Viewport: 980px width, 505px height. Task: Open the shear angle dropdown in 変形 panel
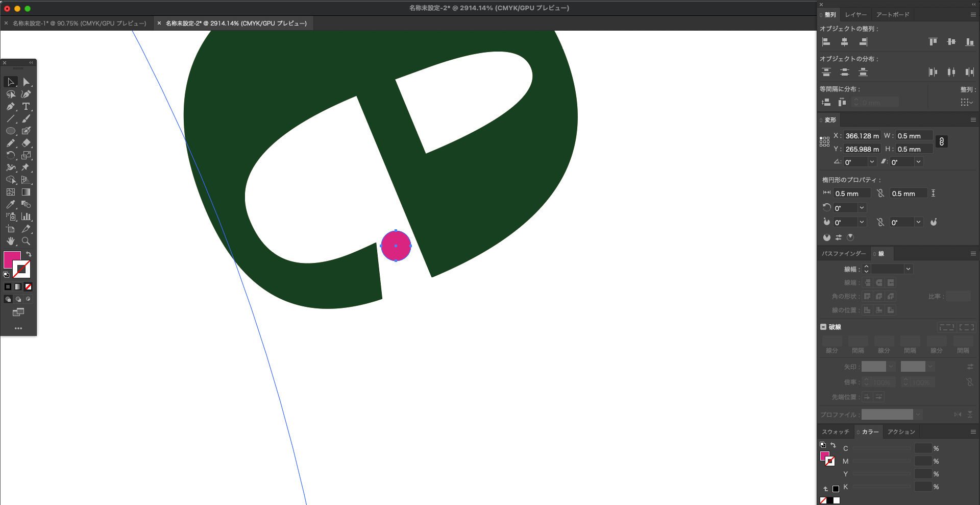click(x=918, y=162)
